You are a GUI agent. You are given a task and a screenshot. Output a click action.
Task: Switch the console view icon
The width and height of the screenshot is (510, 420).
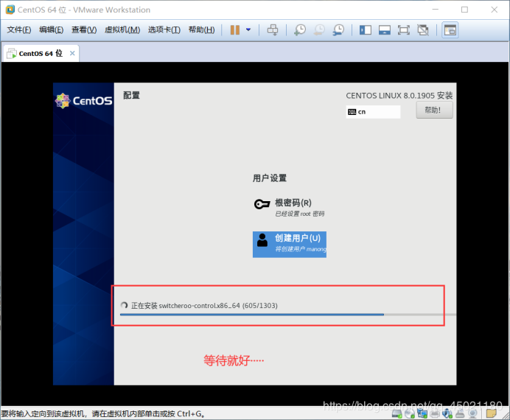pos(450,30)
